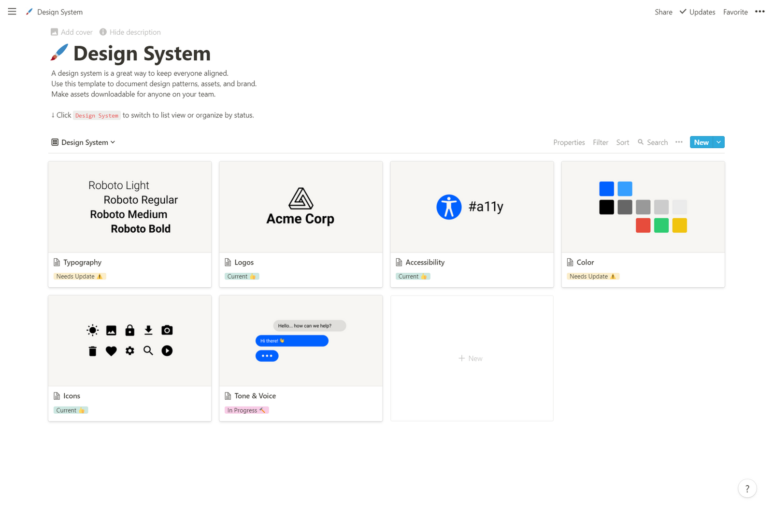Image resolution: width=773 pixels, height=532 pixels.
Task: Click the Hide description info icon
Action: [x=103, y=32]
